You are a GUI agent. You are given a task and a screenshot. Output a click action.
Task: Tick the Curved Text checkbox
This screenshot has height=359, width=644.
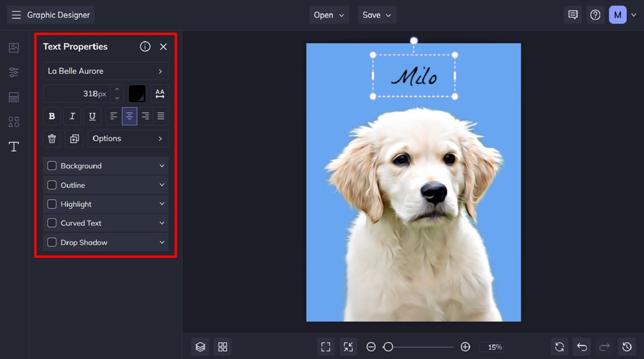(x=52, y=223)
